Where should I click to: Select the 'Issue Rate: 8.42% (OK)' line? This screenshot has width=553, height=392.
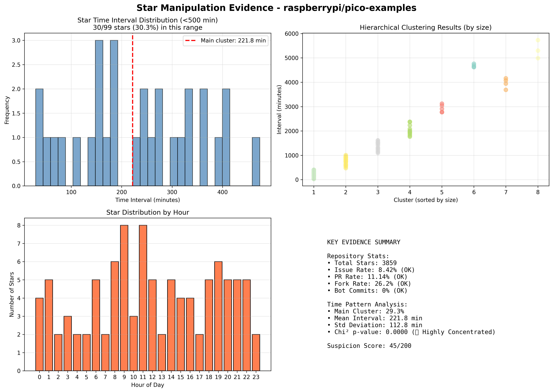point(371,270)
